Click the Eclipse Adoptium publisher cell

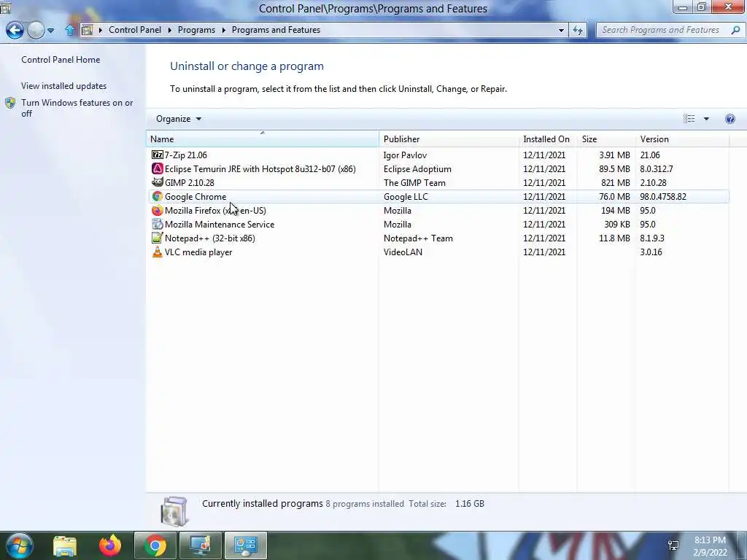pos(417,168)
